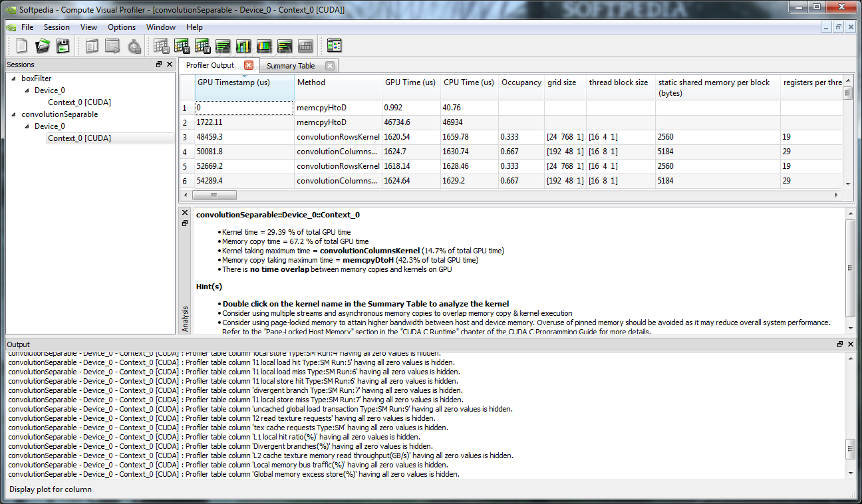Open the Options menu

point(122,27)
